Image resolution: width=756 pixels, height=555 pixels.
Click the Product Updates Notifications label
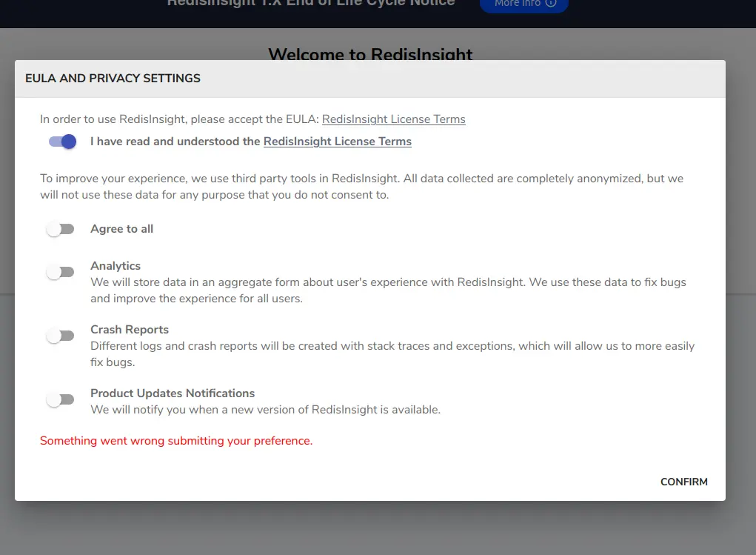173,393
